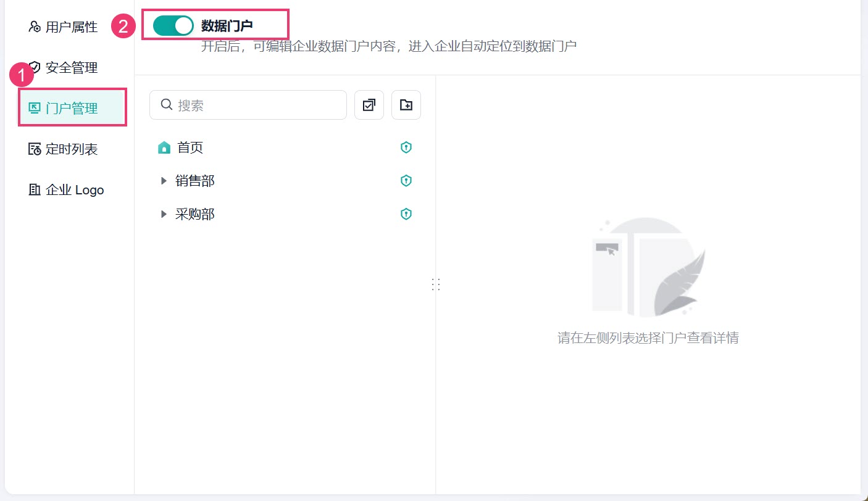Click the shield permission icon for 销售部

click(x=406, y=181)
